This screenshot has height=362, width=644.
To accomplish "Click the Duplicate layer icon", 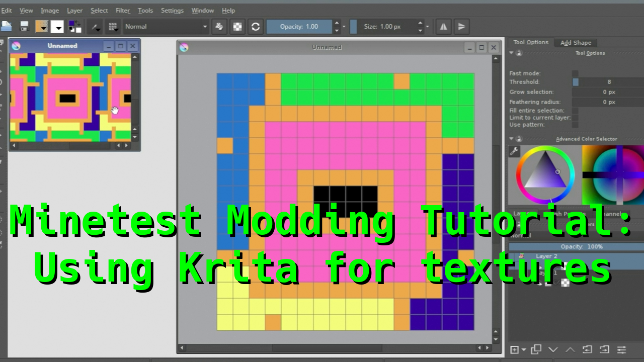I will (x=536, y=349).
